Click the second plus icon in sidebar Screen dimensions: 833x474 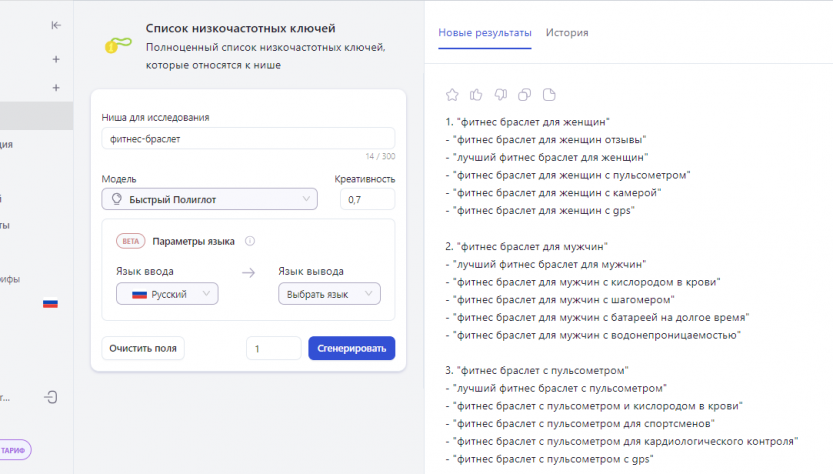tap(56, 88)
